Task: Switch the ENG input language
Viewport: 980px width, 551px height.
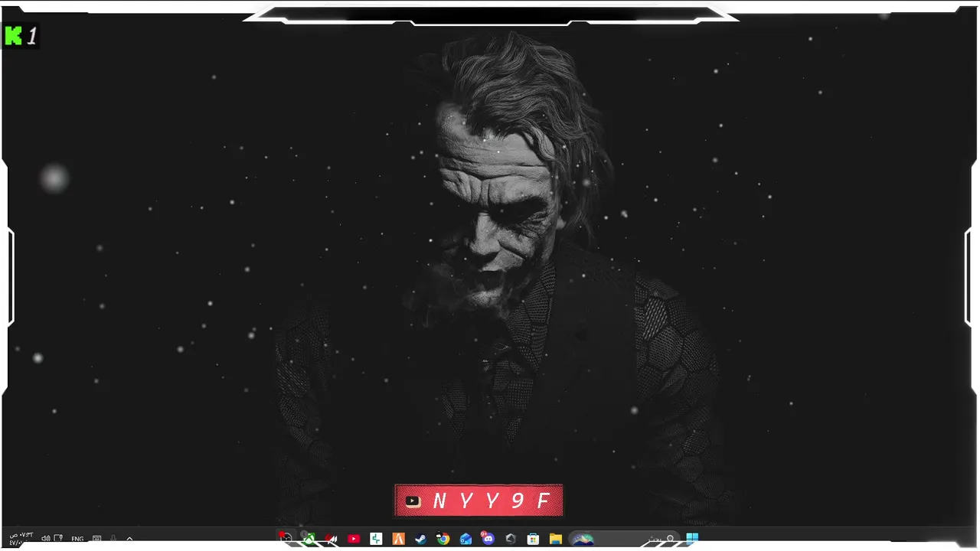Action: (77, 539)
